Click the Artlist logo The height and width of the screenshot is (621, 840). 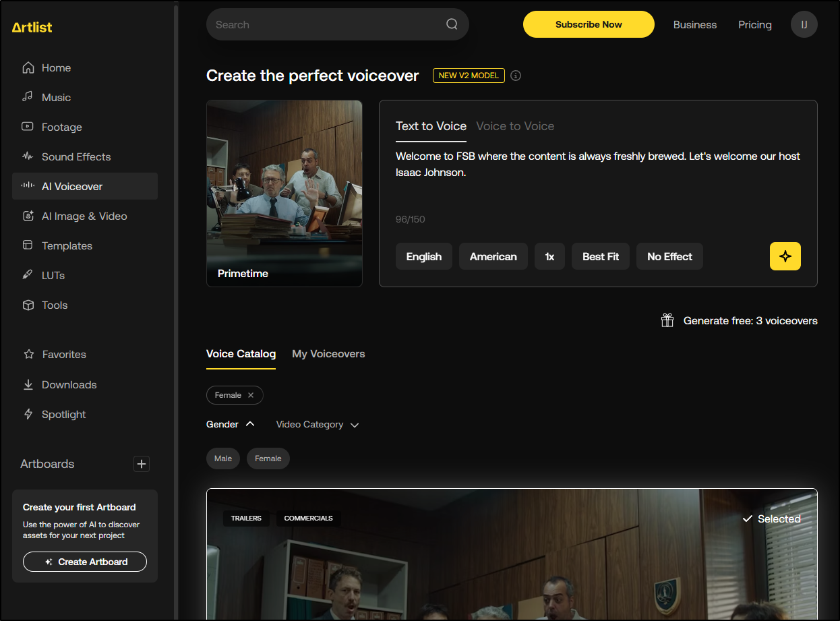coord(32,27)
